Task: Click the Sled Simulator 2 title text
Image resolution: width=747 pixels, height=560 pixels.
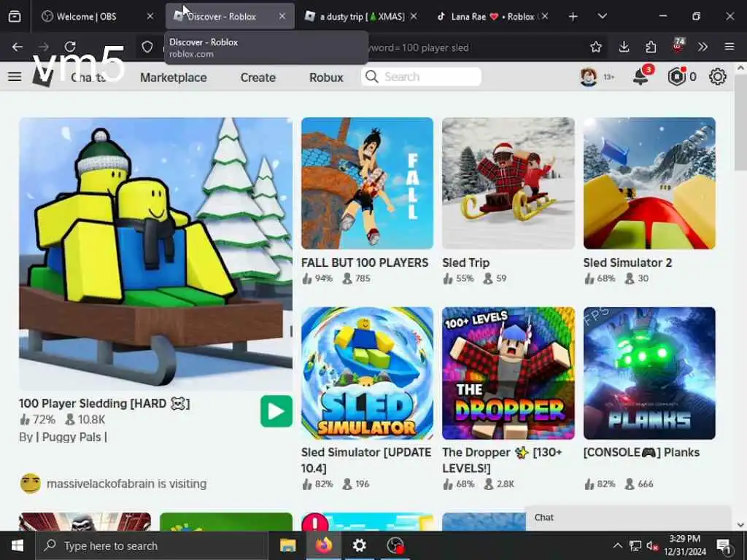Action: [627, 262]
